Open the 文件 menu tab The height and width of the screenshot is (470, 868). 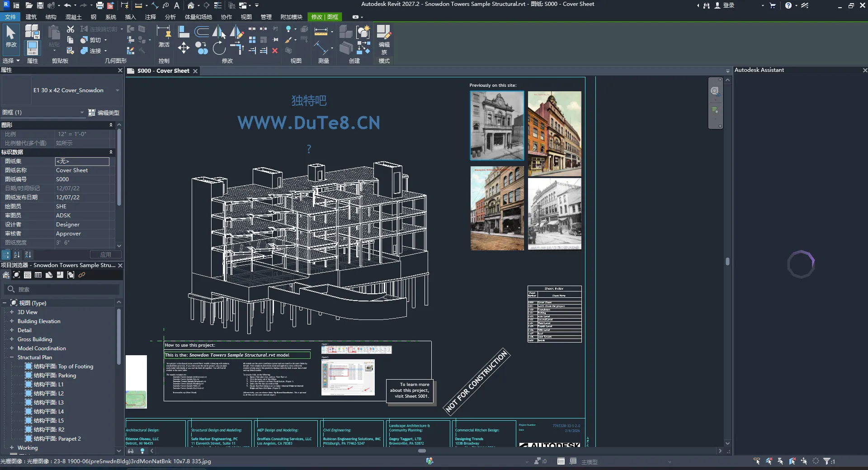pos(10,17)
